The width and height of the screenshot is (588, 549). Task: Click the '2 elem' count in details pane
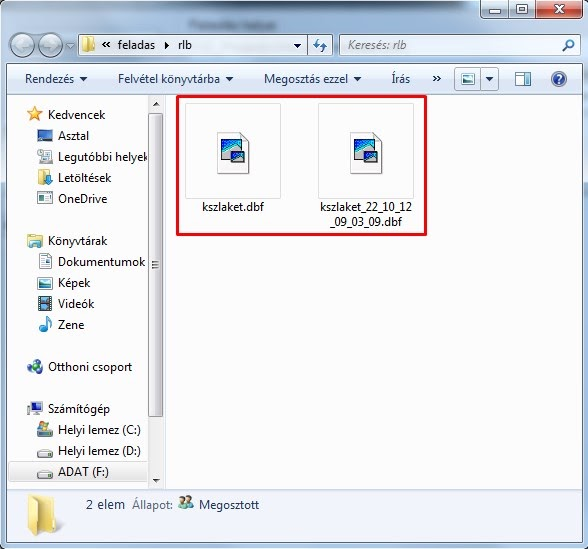pos(105,505)
